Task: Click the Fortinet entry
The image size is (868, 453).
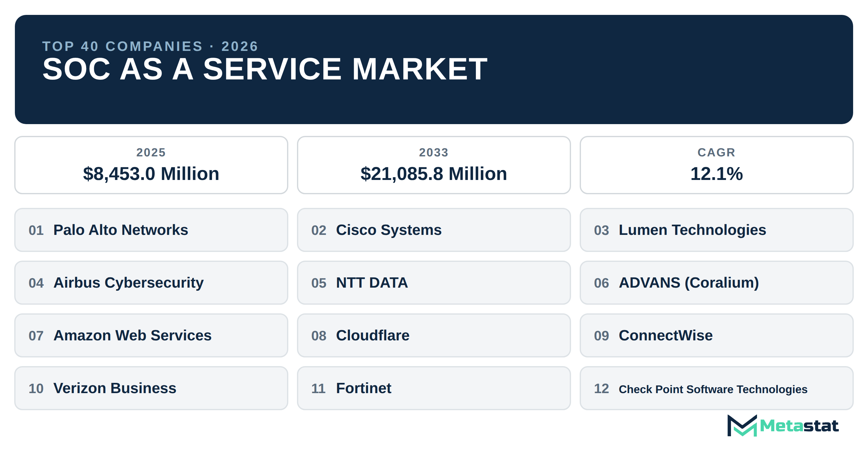Action: 434,388
